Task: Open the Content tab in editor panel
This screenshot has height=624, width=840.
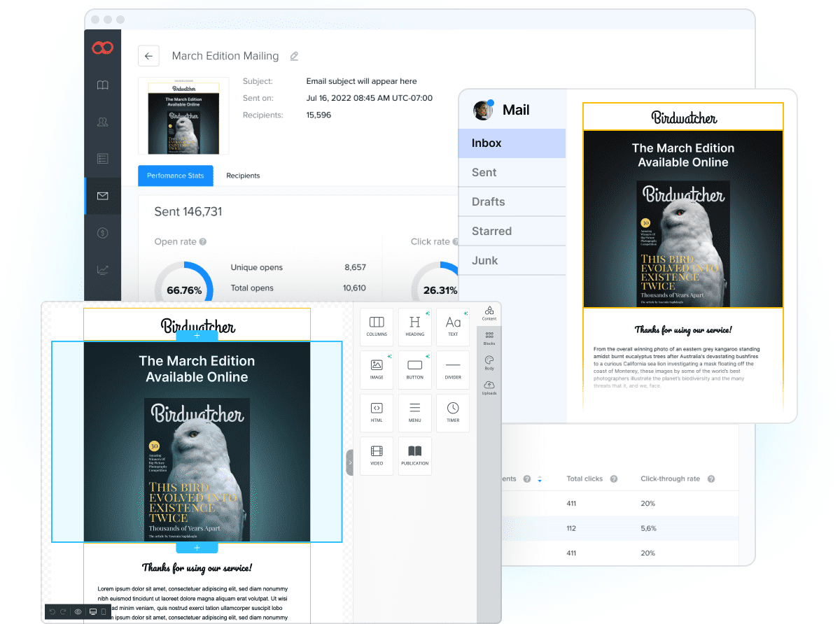Action: [x=489, y=312]
